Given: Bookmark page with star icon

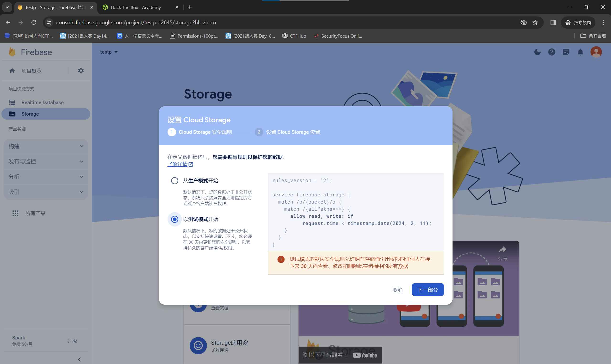Looking at the screenshot, I should point(535,23).
